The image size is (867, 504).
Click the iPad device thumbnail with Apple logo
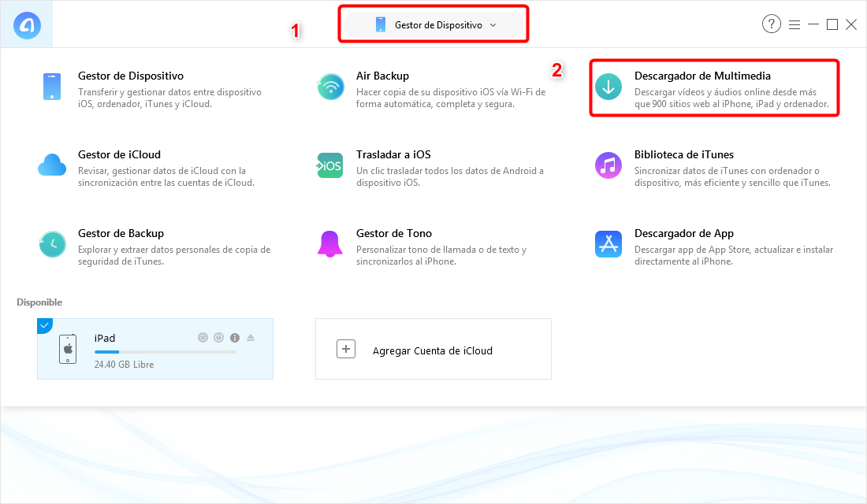click(x=68, y=350)
